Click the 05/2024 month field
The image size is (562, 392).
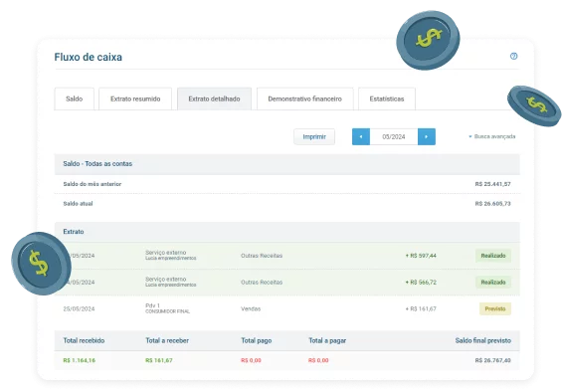click(x=394, y=136)
